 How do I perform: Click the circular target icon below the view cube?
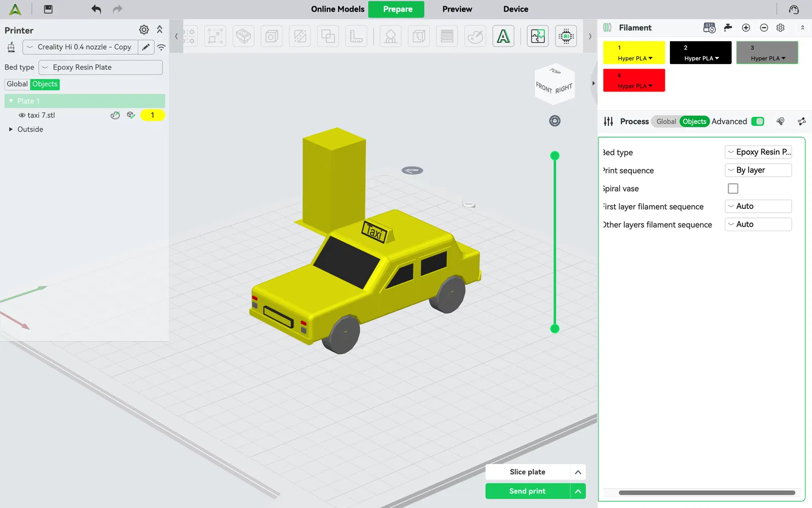pyautogui.click(x=555, y=121)
